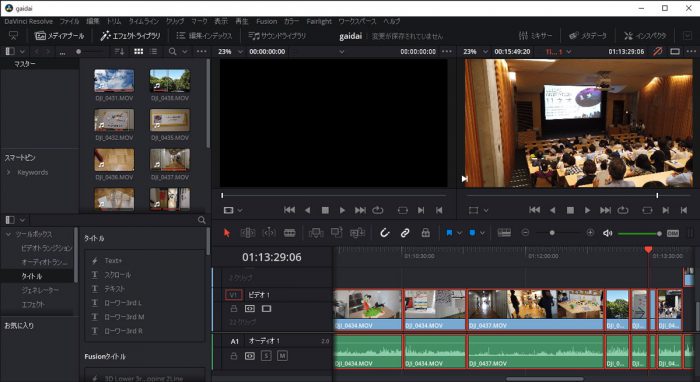Toggle linked selection chain icon
Image resolution: width=700 pixels, height=382 pixels.
pos(405,233)
